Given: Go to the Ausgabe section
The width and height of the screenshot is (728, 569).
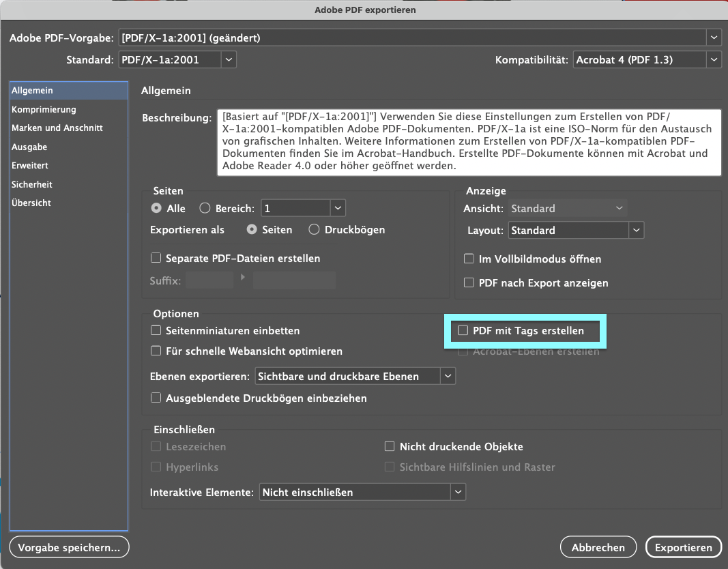Looking at the screenshot, I should tap(69, 147).
